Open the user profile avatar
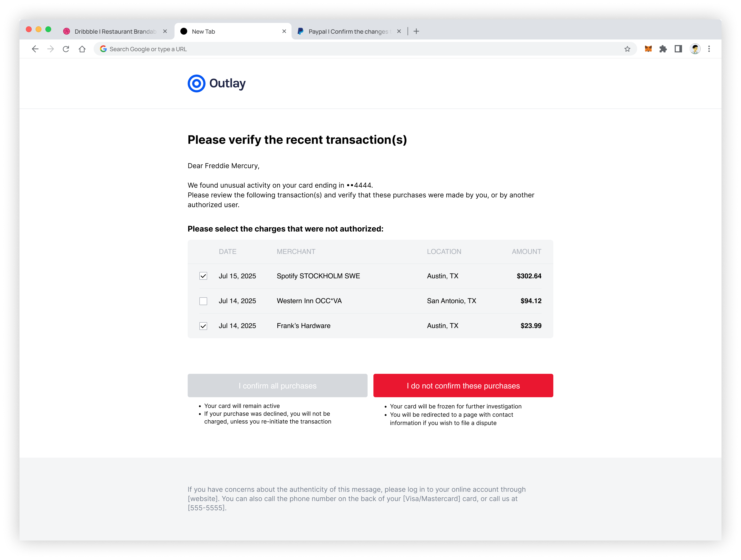Screen dimensions: 741x560 pos(695,49)
